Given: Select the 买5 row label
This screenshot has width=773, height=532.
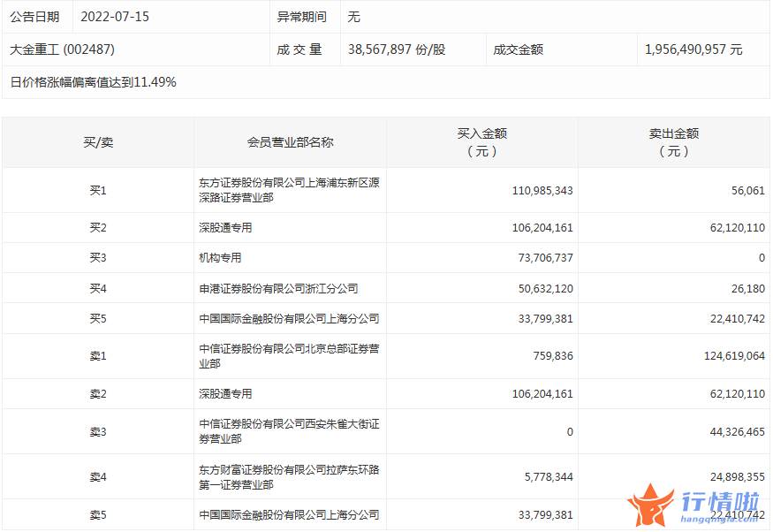Looking at the screenshot, I should pos(98,318).
